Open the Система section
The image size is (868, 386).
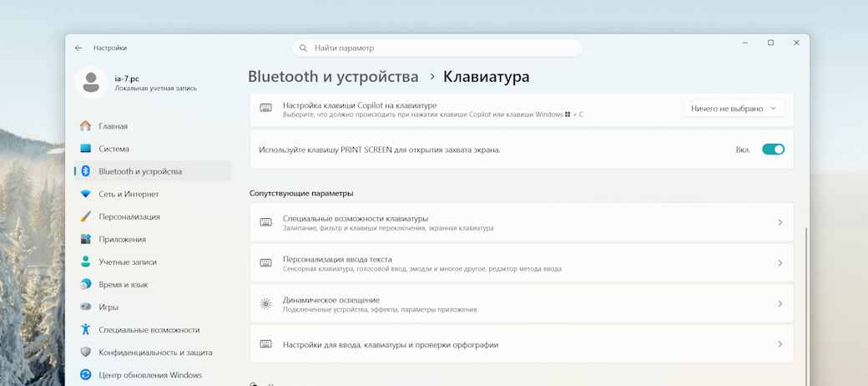point(153,149)
